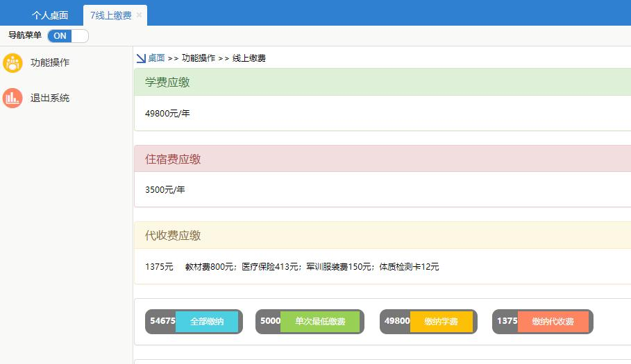Click the yellow 缴纳学费 button
631x364 pixels.
point(441,322)
